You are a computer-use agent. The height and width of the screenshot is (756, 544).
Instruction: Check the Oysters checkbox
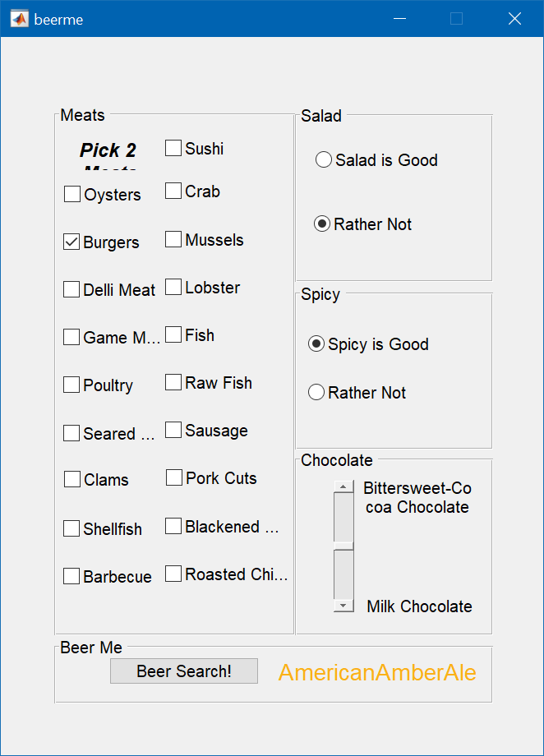[x=72, y=195]
